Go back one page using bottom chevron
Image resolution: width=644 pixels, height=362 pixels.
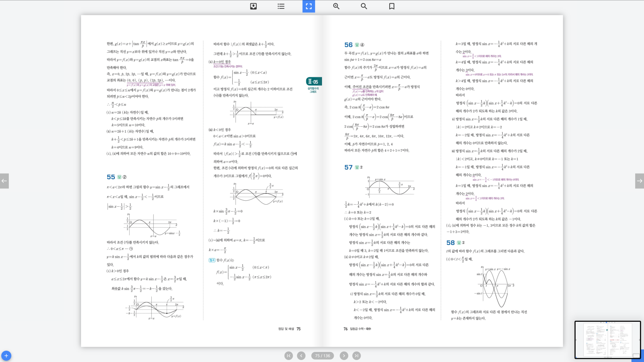pyautogui.click(x=301, y=356)
